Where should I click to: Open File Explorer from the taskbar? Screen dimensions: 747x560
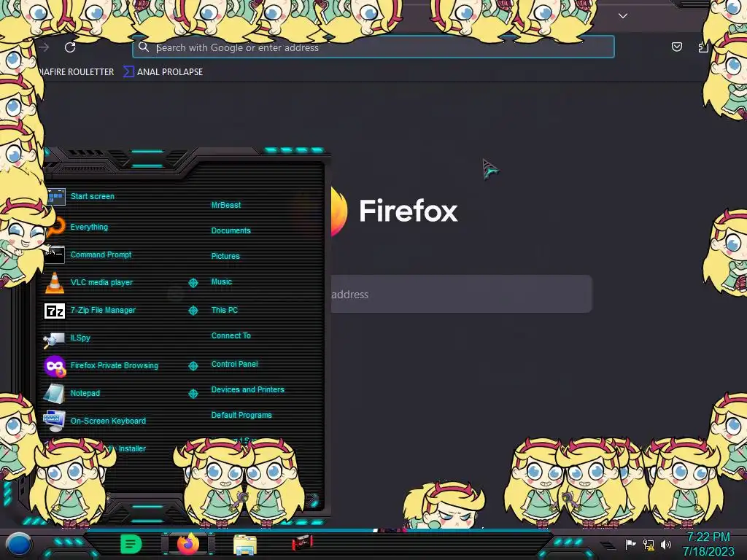(245, 545)
